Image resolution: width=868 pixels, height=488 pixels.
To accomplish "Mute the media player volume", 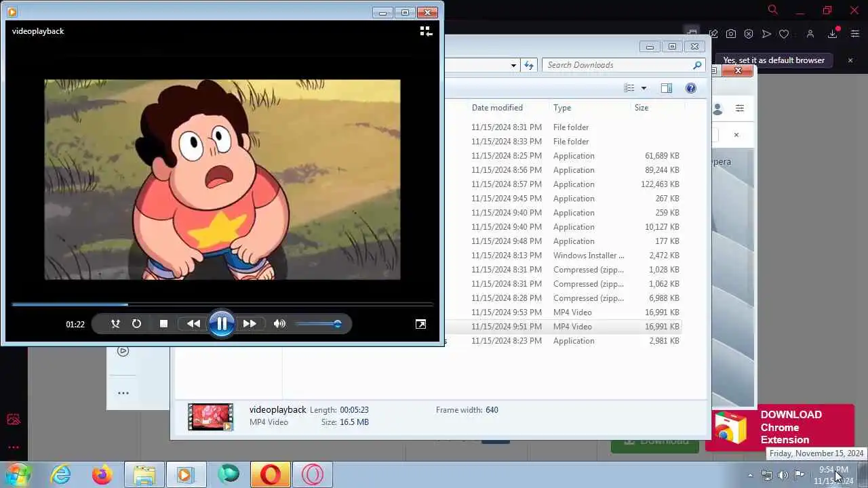I will click(279, 324).
